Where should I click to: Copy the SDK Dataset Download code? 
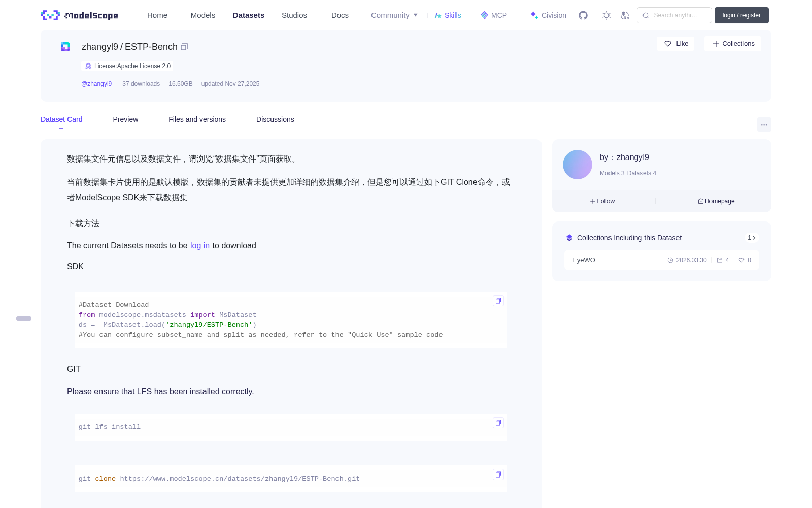[498, 301]
